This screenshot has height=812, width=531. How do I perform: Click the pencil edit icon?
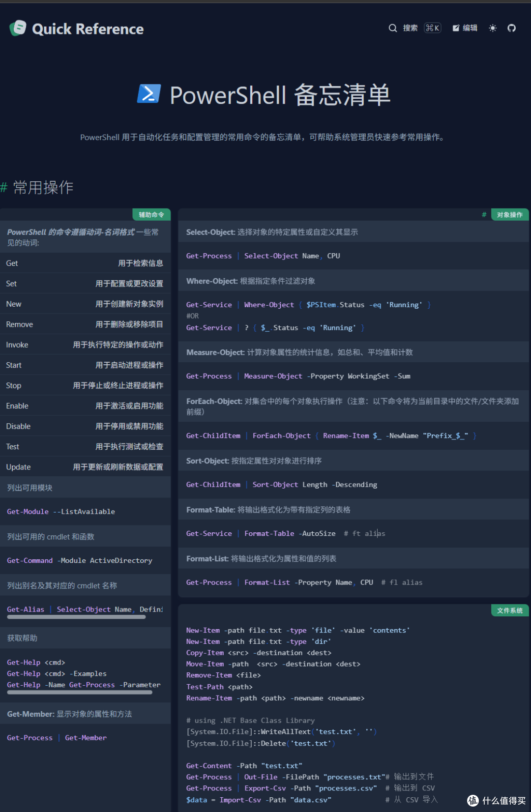point(456,28)
